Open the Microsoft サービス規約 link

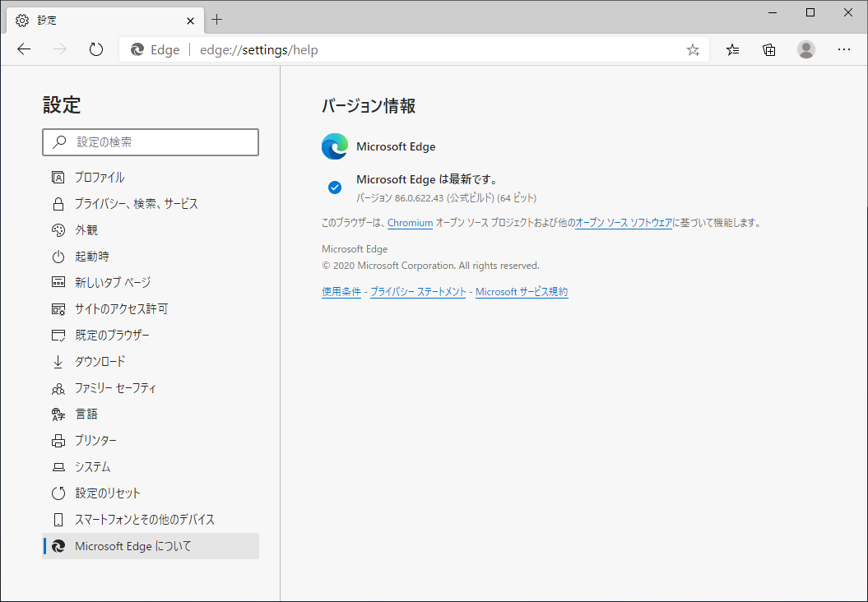tap(522, 291)
